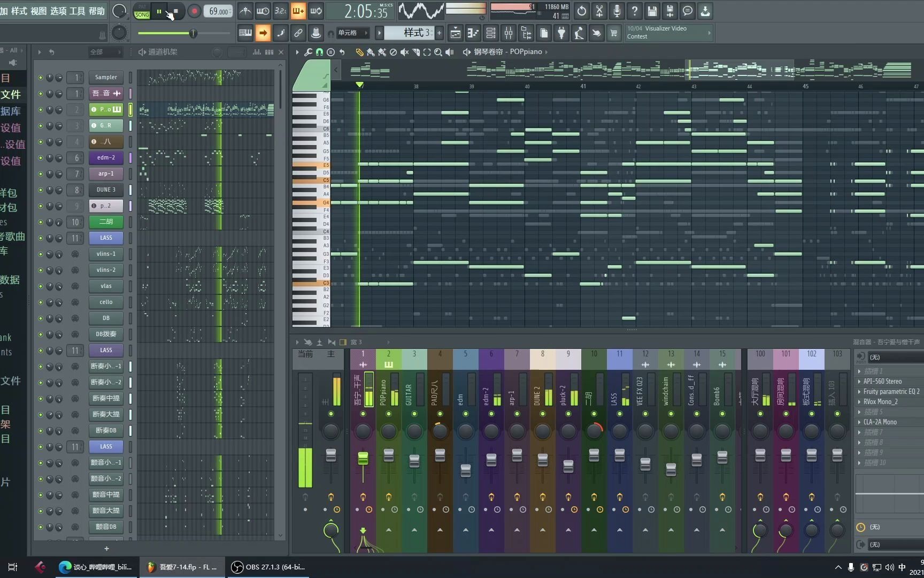Image resolution: width=924 pixels, height=578 pixels.
Task: Toggle the SONG/PAT mode switch
Action: pyautogui.click(x=142, y=11)
